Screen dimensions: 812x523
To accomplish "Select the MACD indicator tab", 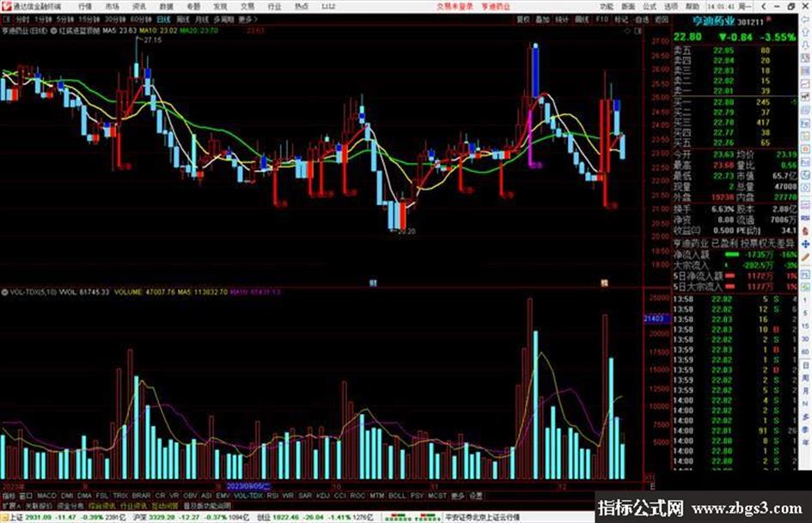I will (46, 496).
